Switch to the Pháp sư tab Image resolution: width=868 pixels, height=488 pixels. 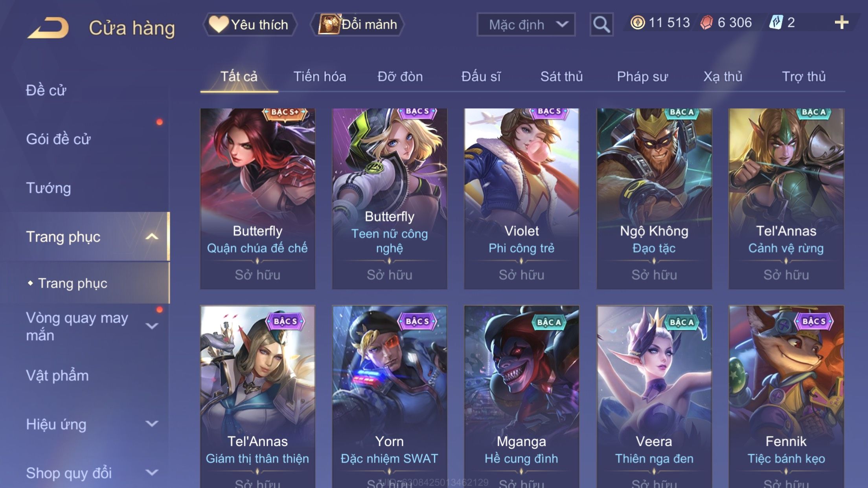click(642, 77)
